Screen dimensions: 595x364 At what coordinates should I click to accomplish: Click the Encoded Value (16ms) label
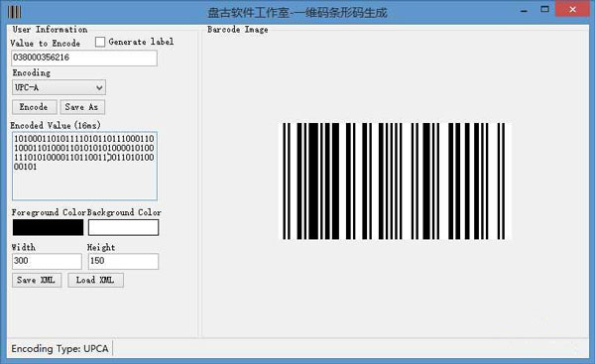point(56,125)
